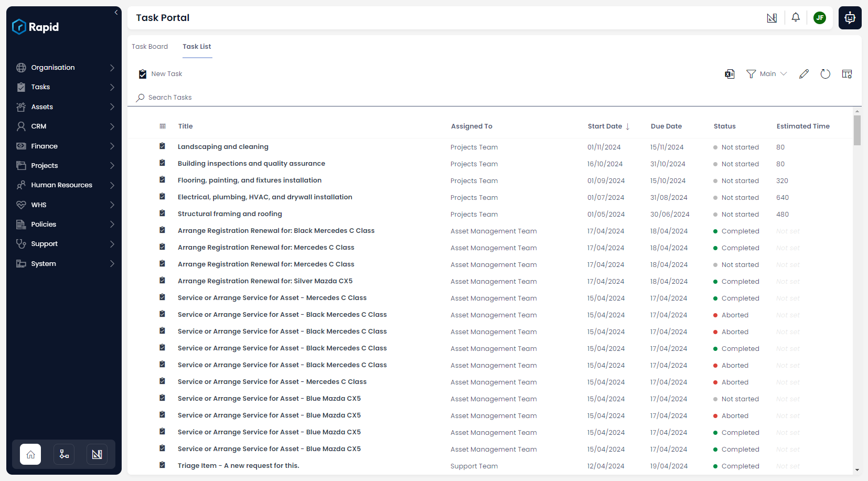Image resolution: width=868 pixels, height=481 pixels.
Task: Click the pencil edit icon in toolbar
Action: [803, 74]
